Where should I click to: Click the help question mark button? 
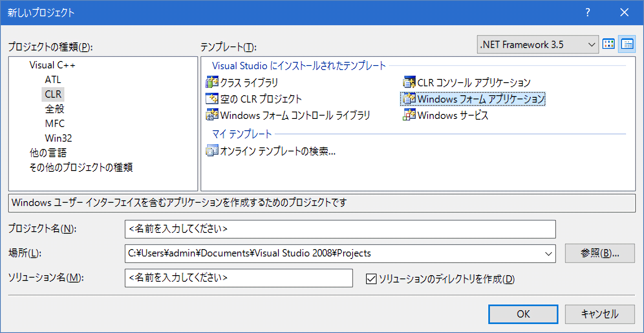(x=587, y=13)
